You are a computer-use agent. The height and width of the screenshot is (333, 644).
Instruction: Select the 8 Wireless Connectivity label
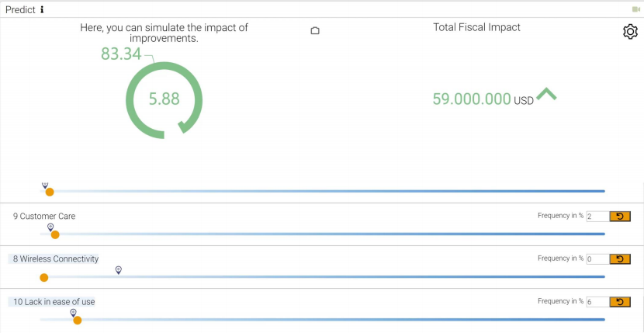coord(55,259)
